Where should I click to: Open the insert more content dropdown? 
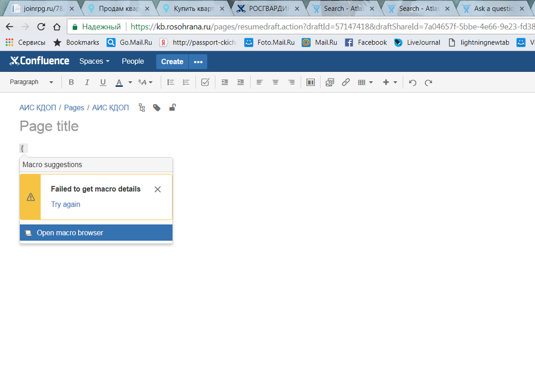pyautogui.click(x=390, y=82)
